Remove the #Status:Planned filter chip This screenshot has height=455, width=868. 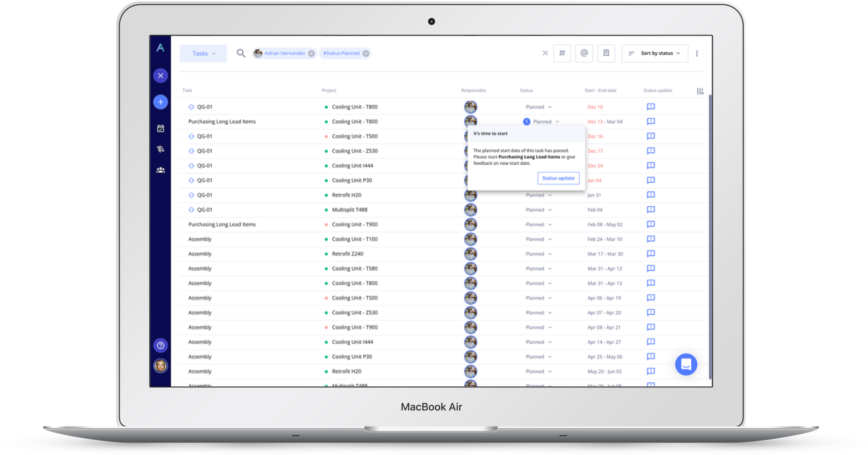366,53
